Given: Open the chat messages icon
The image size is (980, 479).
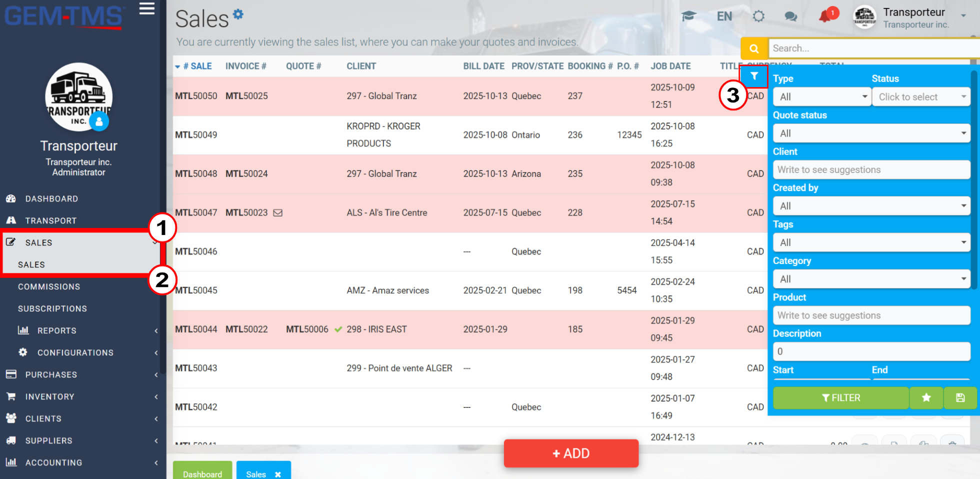Looking at the screenshot, I should [x=790, y=16].
